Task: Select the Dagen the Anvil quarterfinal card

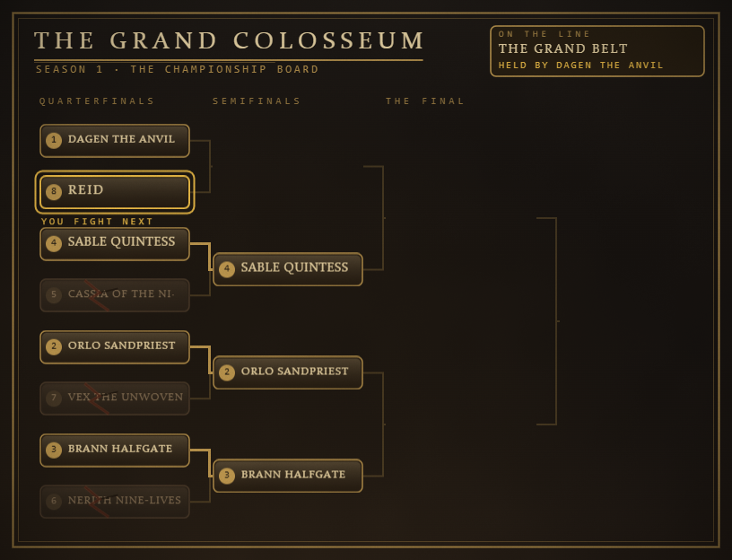Action: 115,141
